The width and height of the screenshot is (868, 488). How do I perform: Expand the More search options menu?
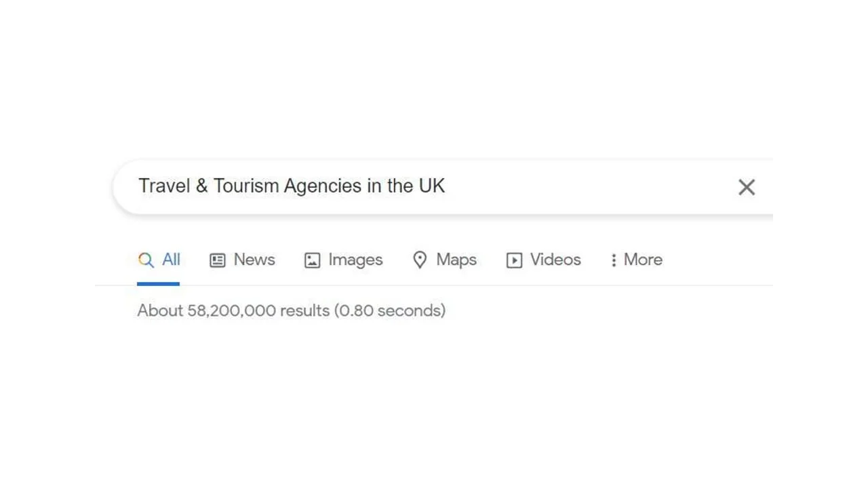pyautogui.click(x=635, y=260)
